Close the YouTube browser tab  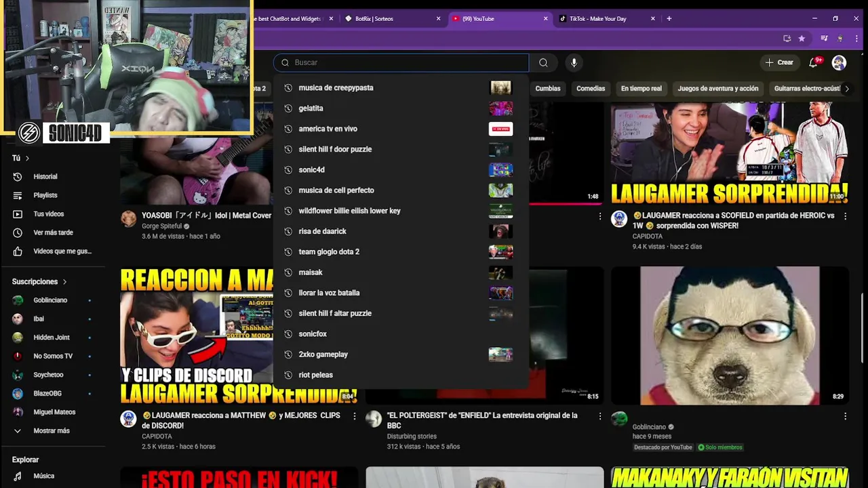545,18
